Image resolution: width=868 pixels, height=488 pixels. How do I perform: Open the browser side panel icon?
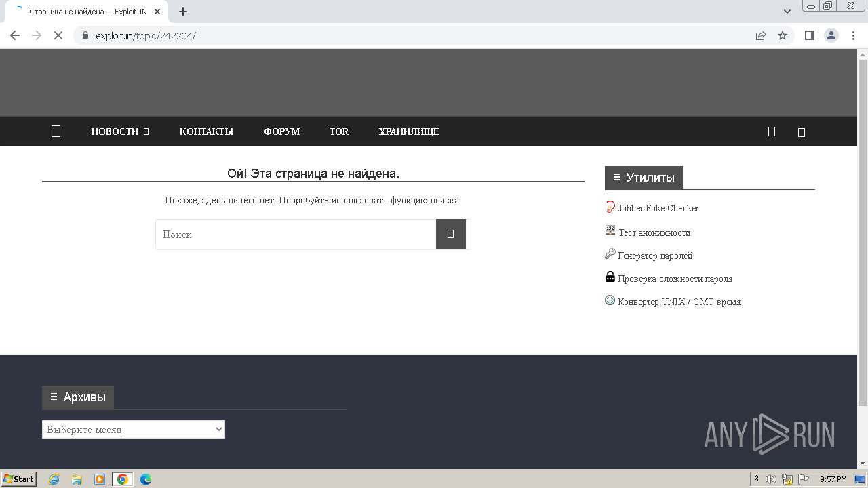tap(809, 35)
